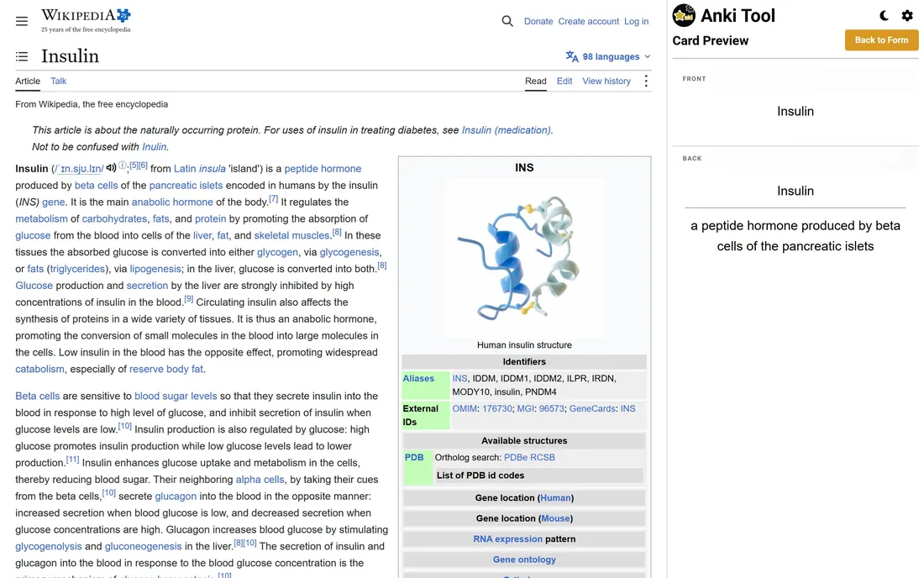924x578 pixels.
Task: Open the Edit tab
Action: click(564, 81)
